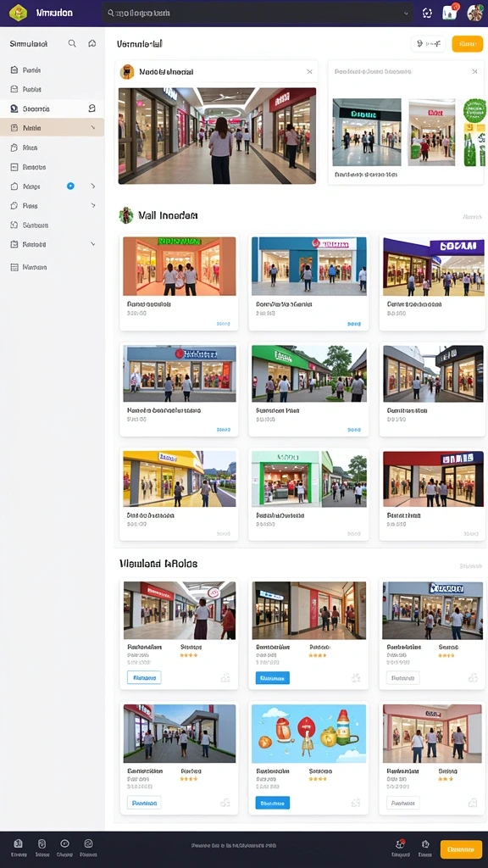
Task: Select the first icon in the bottom navigation bar
Action: tap(19, 843)
